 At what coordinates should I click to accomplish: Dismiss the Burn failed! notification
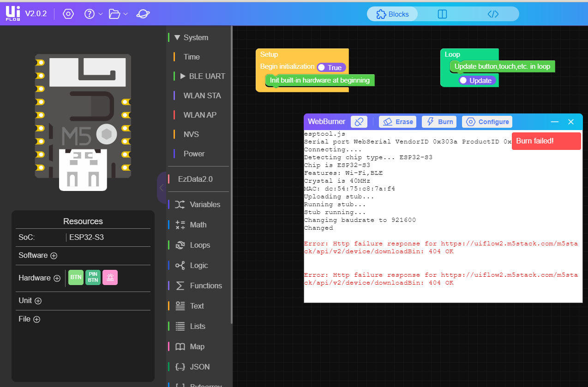[546, 141]
